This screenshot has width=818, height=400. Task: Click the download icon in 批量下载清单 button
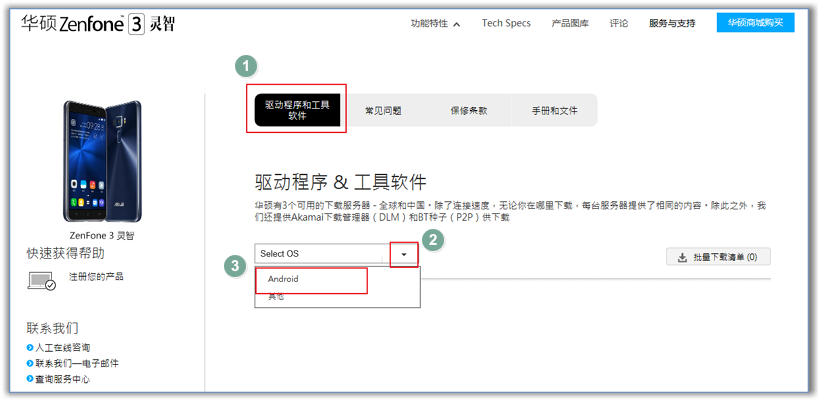click(x=681, y=257)
